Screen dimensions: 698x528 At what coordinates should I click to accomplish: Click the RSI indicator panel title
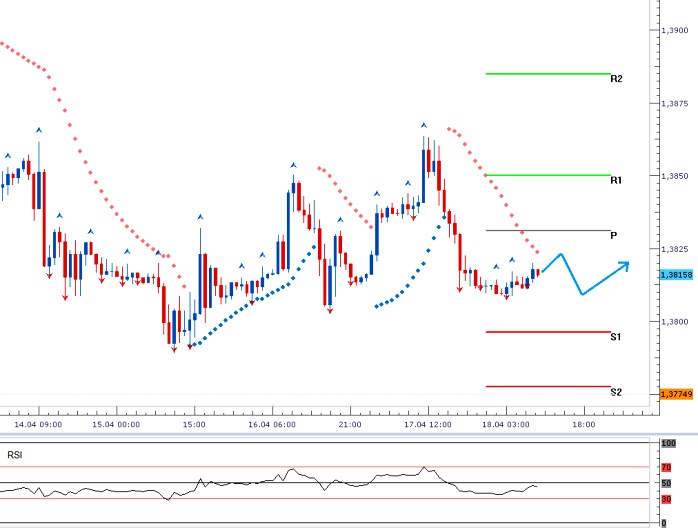click(x=15, y=455)
